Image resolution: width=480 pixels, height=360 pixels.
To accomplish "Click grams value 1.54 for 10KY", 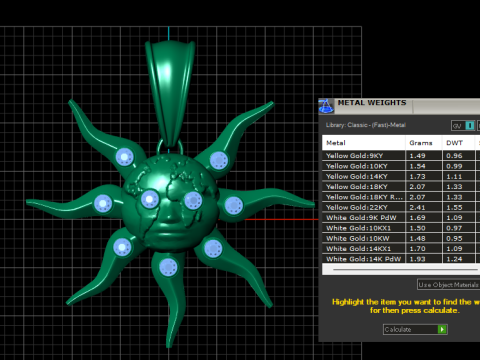I will coord(417,166).
